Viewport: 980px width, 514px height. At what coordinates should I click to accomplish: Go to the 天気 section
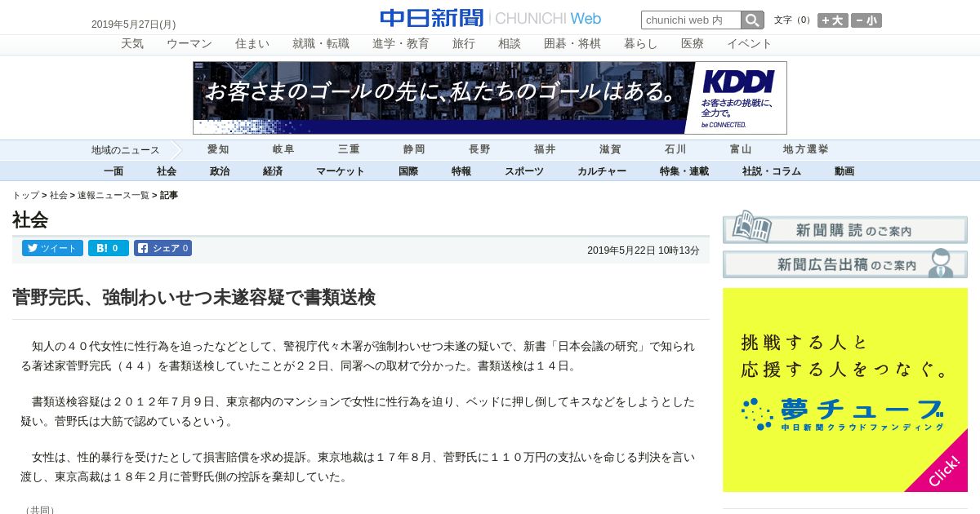(132, 44)
